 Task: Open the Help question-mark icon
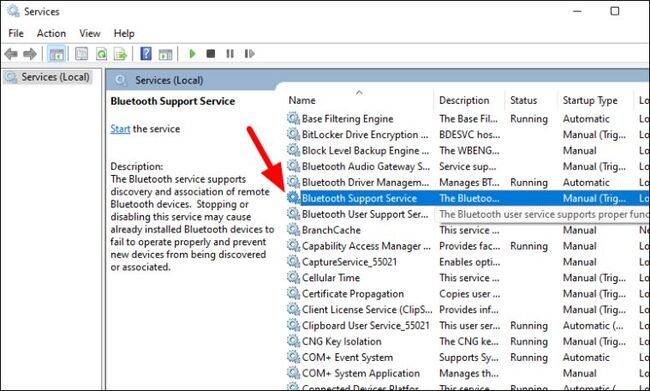click(146, 54)
